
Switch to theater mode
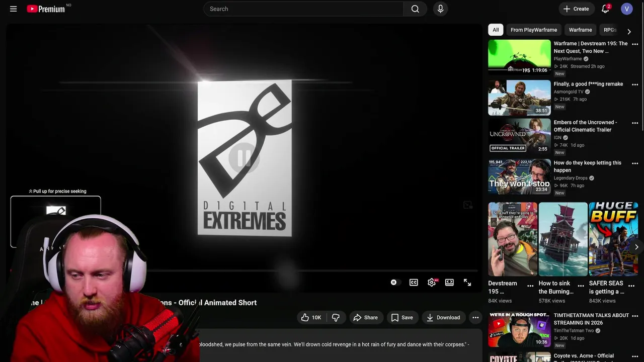pyautogui.click(x=449, y=283)
